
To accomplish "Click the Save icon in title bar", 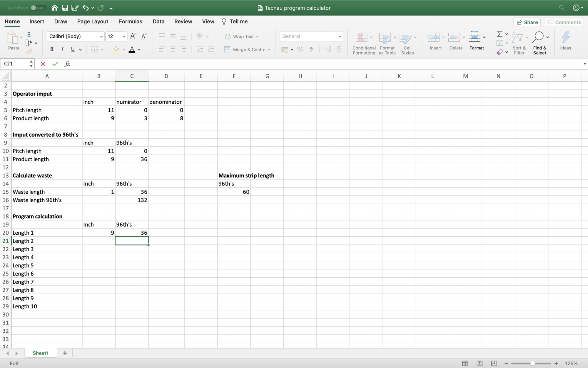I will click(65, 8).
